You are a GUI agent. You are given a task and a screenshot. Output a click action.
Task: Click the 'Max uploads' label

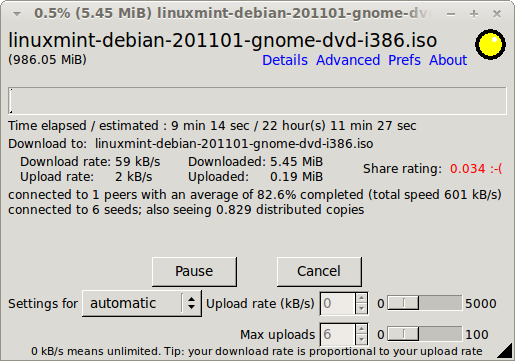pyautogui.click(x=277, y=334)
